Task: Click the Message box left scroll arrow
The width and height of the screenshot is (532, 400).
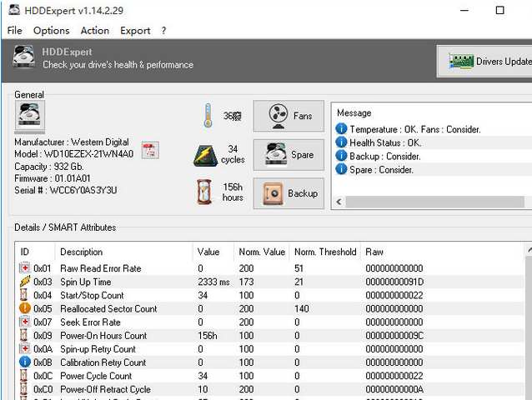Action: (x=339, y=202)
